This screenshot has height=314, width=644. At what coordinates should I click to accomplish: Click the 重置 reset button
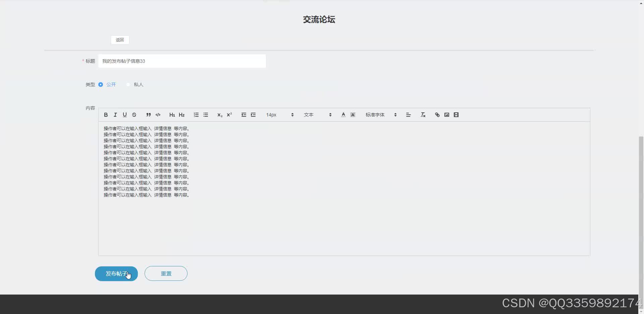point(166,273)
